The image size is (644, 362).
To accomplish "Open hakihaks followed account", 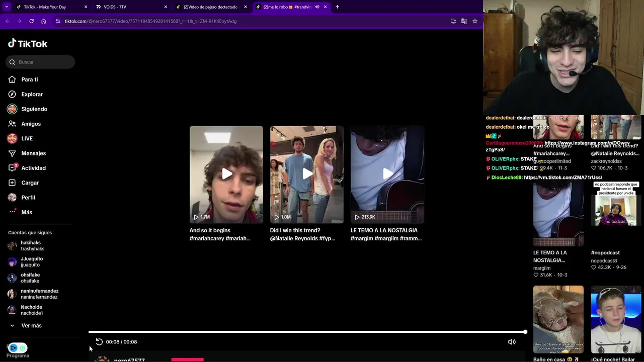I will pyautogui.click(x=33, y=246).
